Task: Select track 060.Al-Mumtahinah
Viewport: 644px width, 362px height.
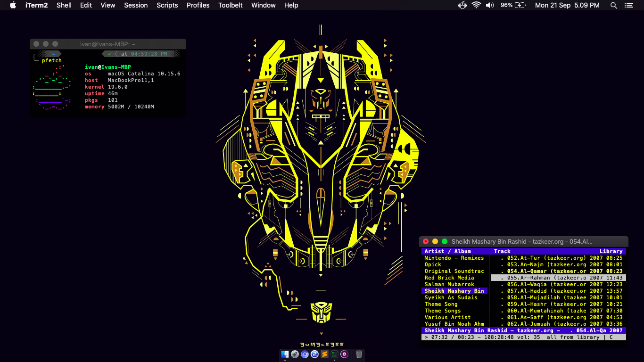Action: tap(558, 311)
